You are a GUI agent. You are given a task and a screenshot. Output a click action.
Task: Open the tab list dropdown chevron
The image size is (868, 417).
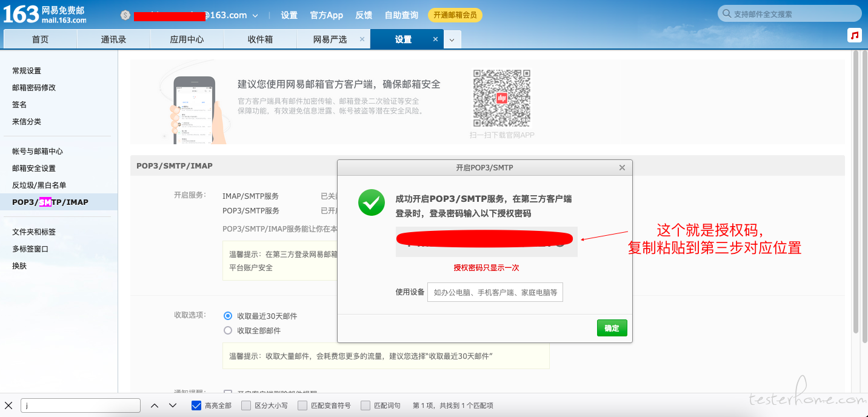(x=452, y=40)
